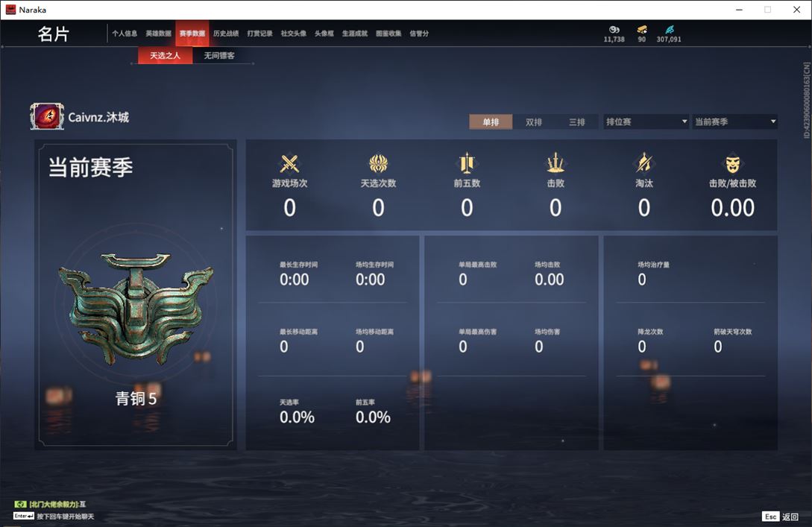
Task: Click the 名片 page title
Action: [54, 34]
